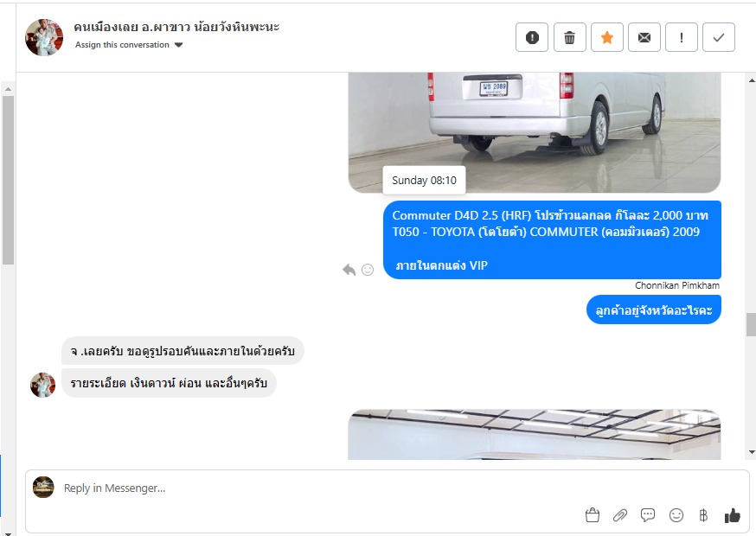Mark conversation done with checkmark icon
This screenshot has height=536, width=756.
click(x=719, y=37)
